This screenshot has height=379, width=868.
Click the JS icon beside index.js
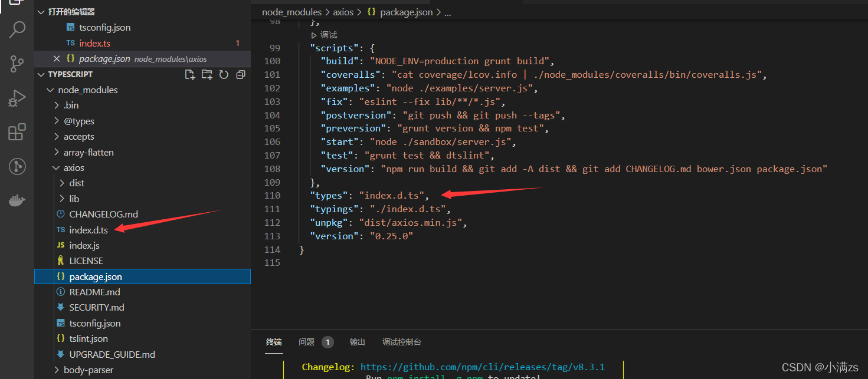point(60,245)
